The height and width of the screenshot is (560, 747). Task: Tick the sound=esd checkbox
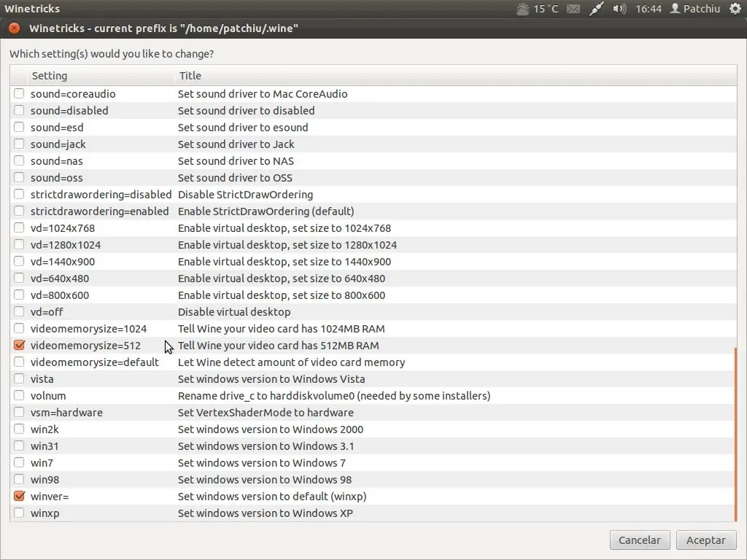(x=19, y=127)
